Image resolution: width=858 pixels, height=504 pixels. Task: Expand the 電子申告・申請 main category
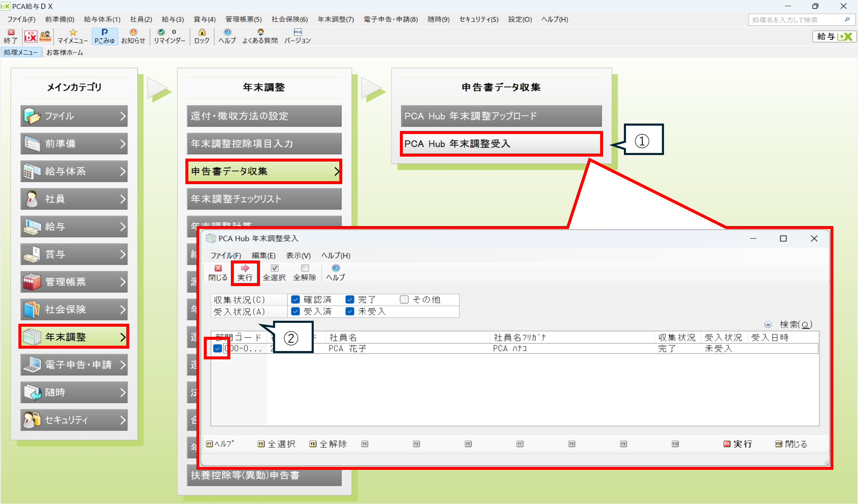(x=74, y=364)
